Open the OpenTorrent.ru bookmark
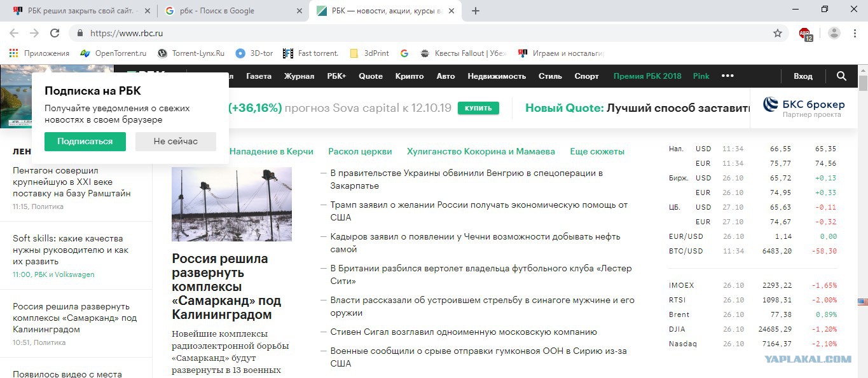868x378 pixels. [114, 53]
